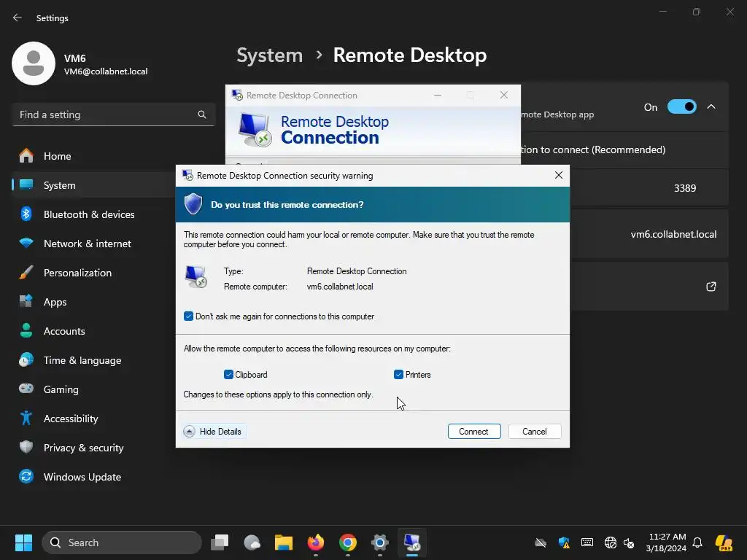Viewport: 747px width, 560px height.
Task: Switch to Remote Desktop Connection taskbar icon
Action: point(412,542)
